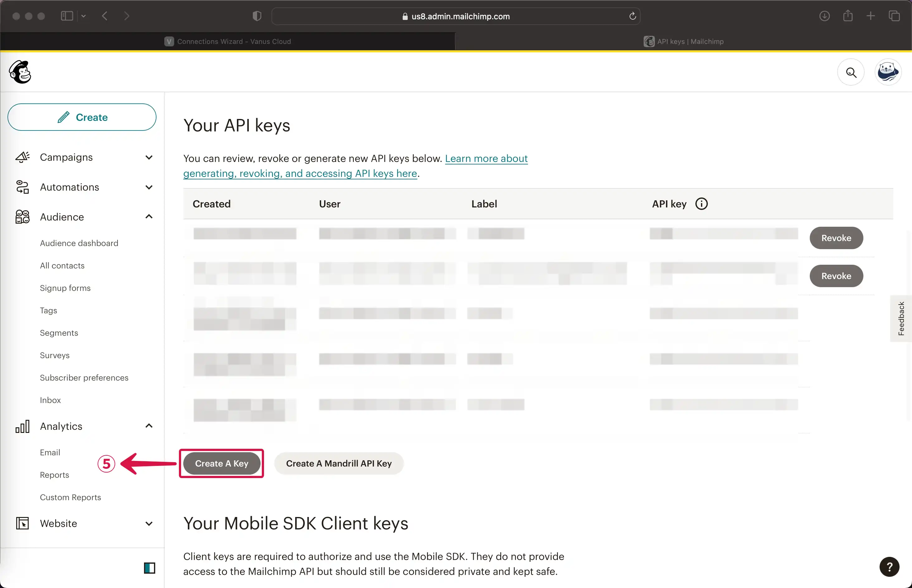Go back with Safari back arrow
The image size is (912, 588).
[105, 16]
